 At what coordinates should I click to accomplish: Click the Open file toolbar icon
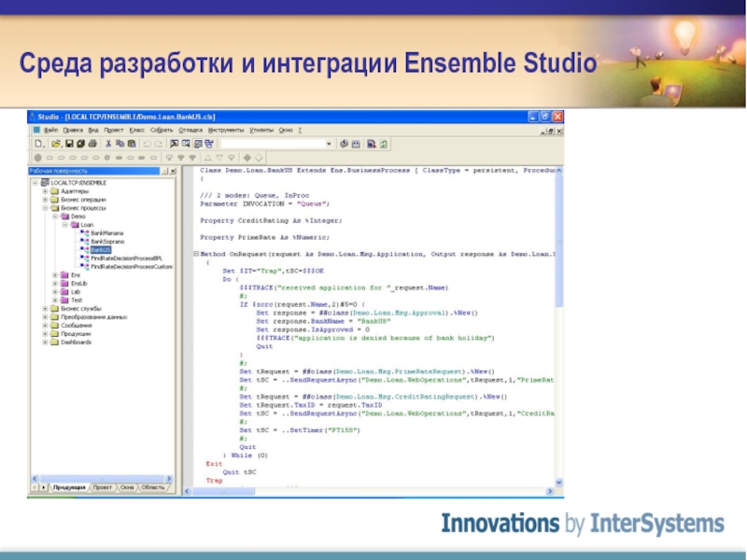click(x=56, y=144)
